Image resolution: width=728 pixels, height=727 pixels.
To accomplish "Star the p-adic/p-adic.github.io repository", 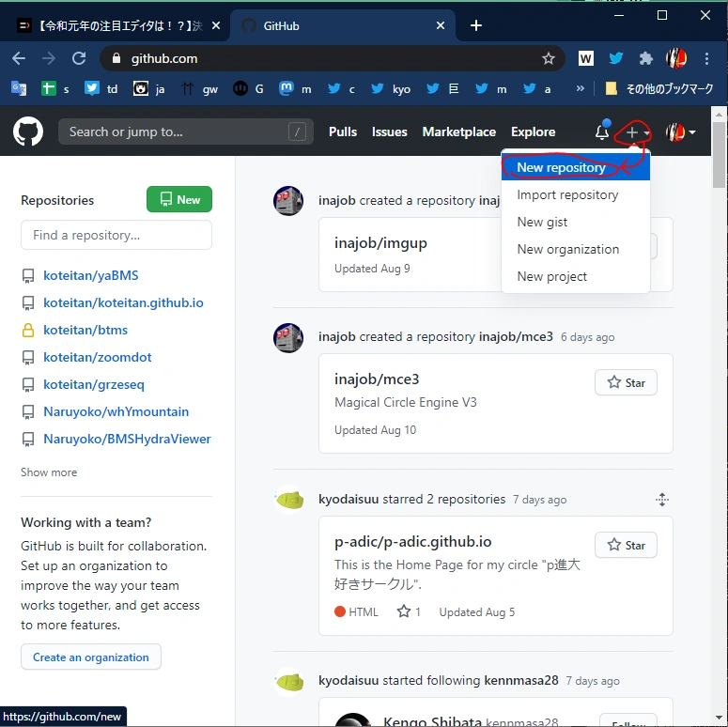I will point(626,545).
